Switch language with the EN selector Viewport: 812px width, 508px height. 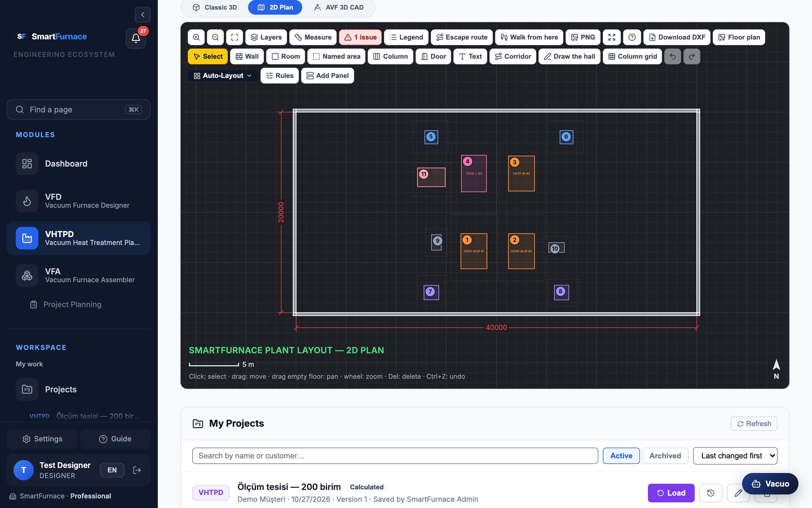(112, 470)
